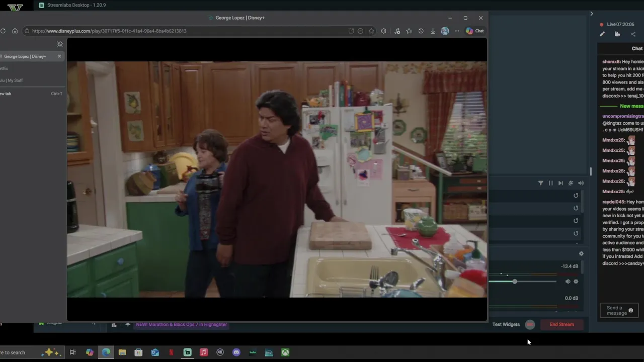Click the End Stream button
Viewport: 644px width, 362px height.
click(x=561, y=324)
